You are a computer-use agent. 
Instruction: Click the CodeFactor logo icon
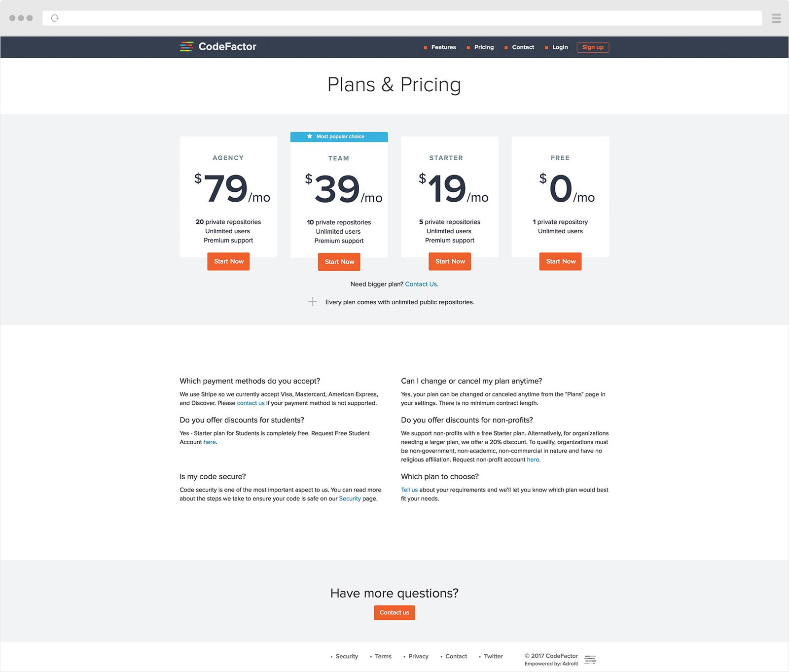click(186, 47)
